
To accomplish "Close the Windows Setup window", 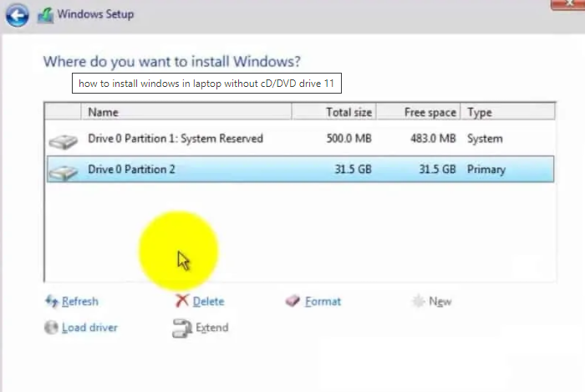I will 568,3.
